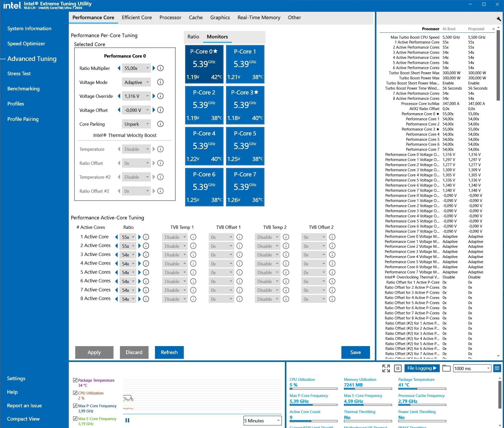Increase Voltage Override with right arrow
The height and width of the screenshot is (428, 504).
coord(154,96)
